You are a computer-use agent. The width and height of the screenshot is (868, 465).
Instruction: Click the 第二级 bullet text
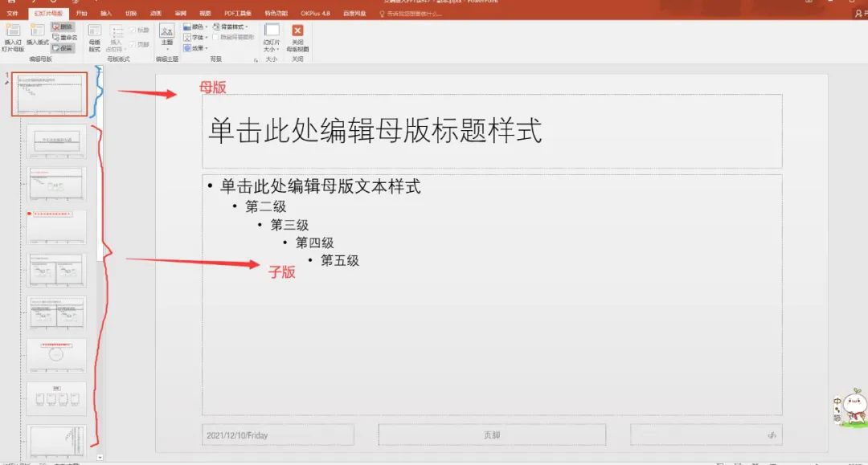pyautogui.click(x=266, y=206)
